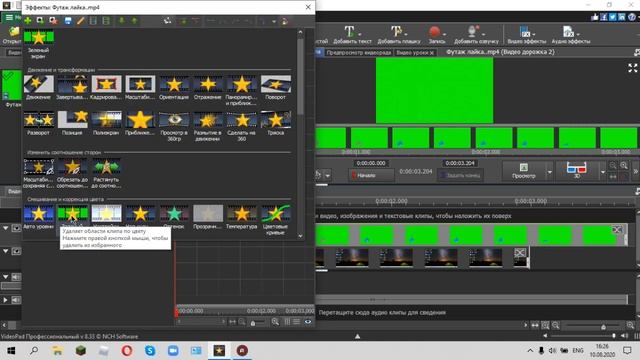Choose the Завертывание effect
Screen dimensions: 640x360
(x=72, y=87)
